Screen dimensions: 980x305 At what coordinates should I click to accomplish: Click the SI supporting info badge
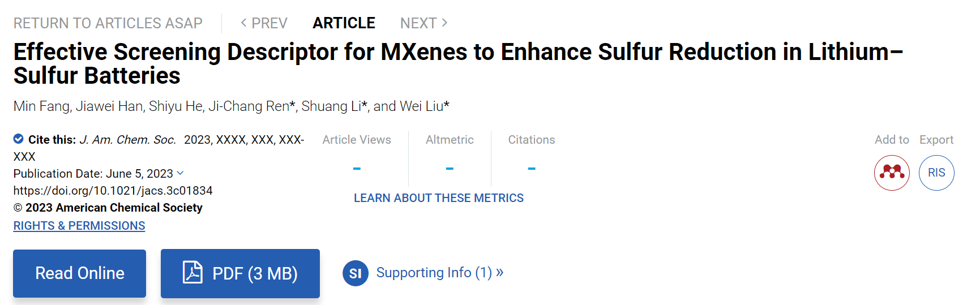(356, 273)
